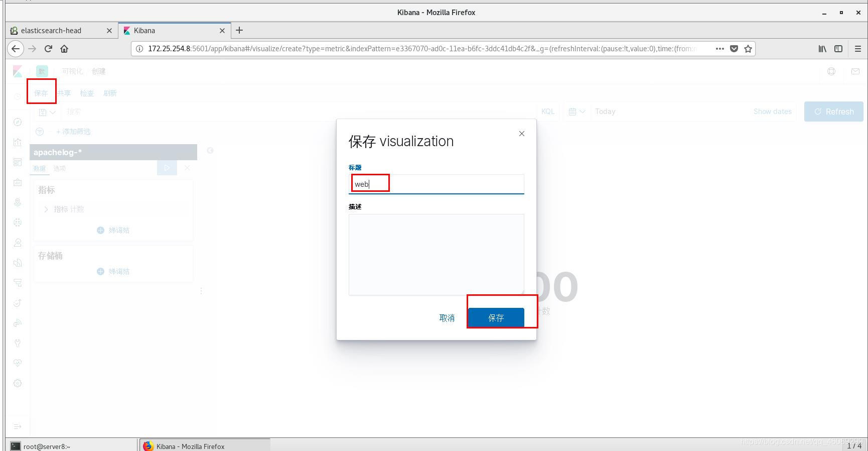Open Uptime icon in sidebar
The image size is (868, 451).
(18, 303)
